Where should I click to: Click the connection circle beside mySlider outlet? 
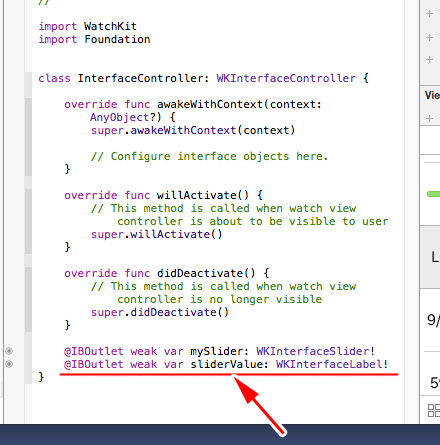[9, 351]
